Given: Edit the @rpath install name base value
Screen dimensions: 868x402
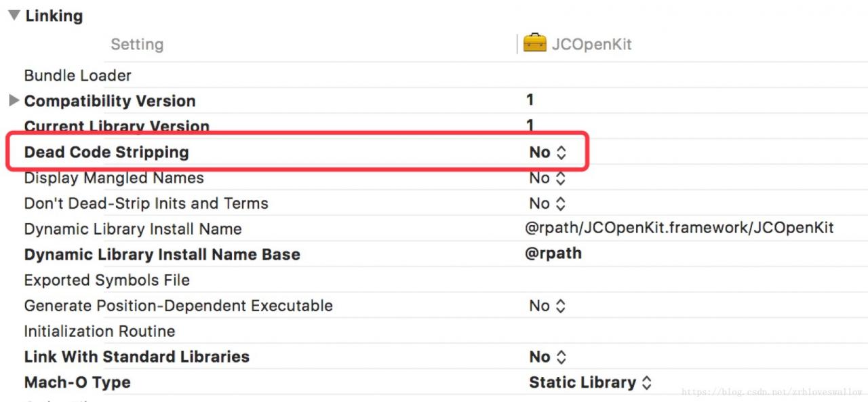Looking at the screenshot, I should click(x=553, y=254).
